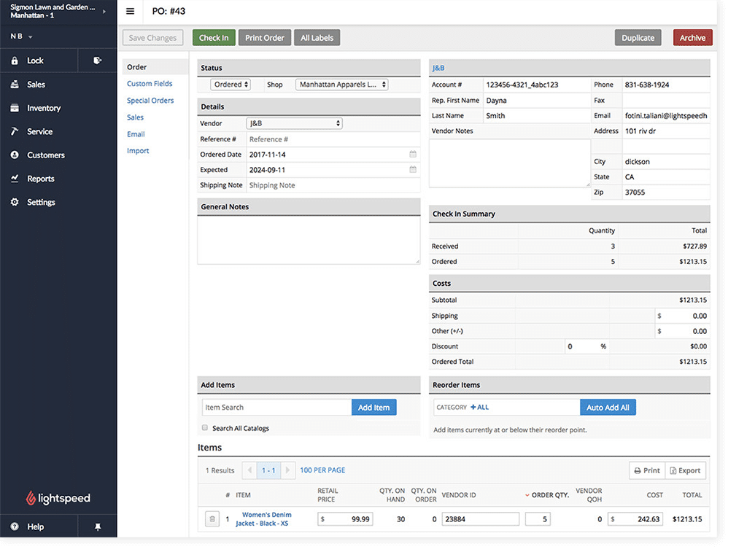The height and width of the screenshot is (560, 747).
Task: Change the 100 PER PAGE setting
Action: tap(322, 470)
